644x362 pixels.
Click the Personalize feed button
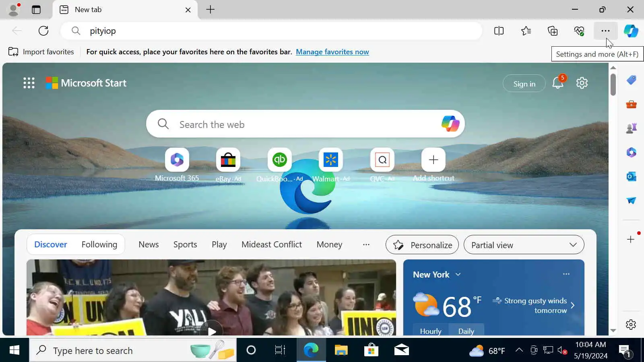tap(422, 245)
